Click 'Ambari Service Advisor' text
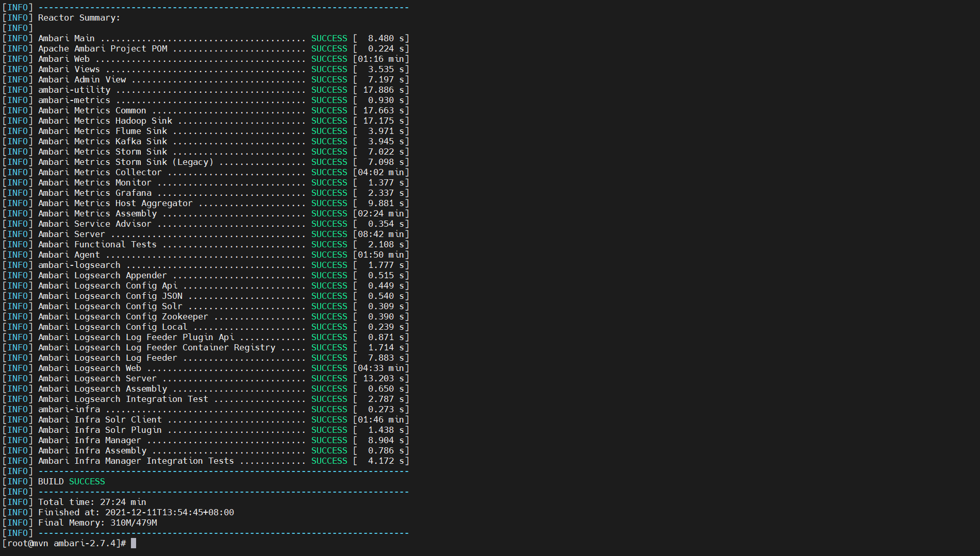Image resolution: width=980 pixels, height=556 pixels. (95, 224)
